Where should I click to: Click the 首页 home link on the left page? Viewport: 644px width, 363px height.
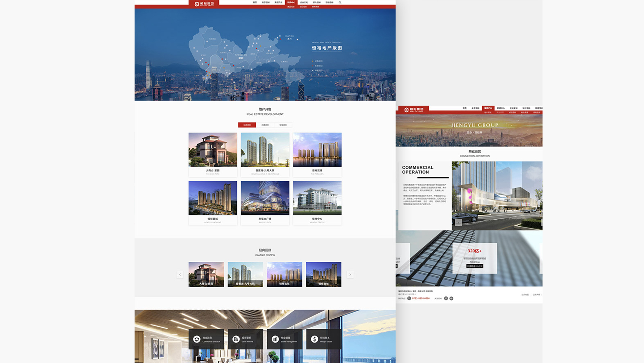tap(255, 3)
